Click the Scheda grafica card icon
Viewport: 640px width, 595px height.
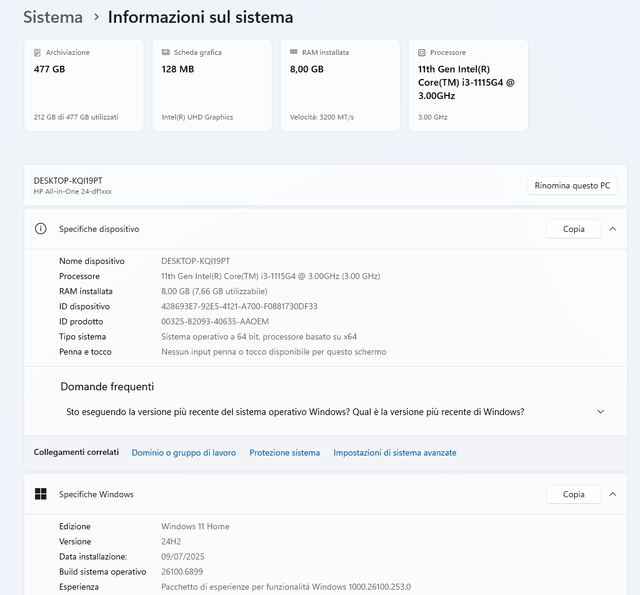166,52
